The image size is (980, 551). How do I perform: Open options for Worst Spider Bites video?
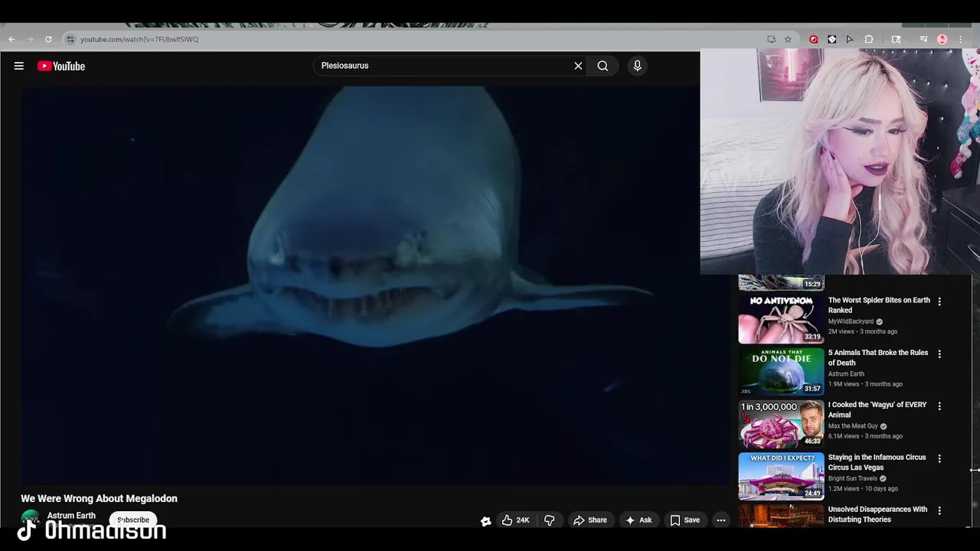[939, 302]
